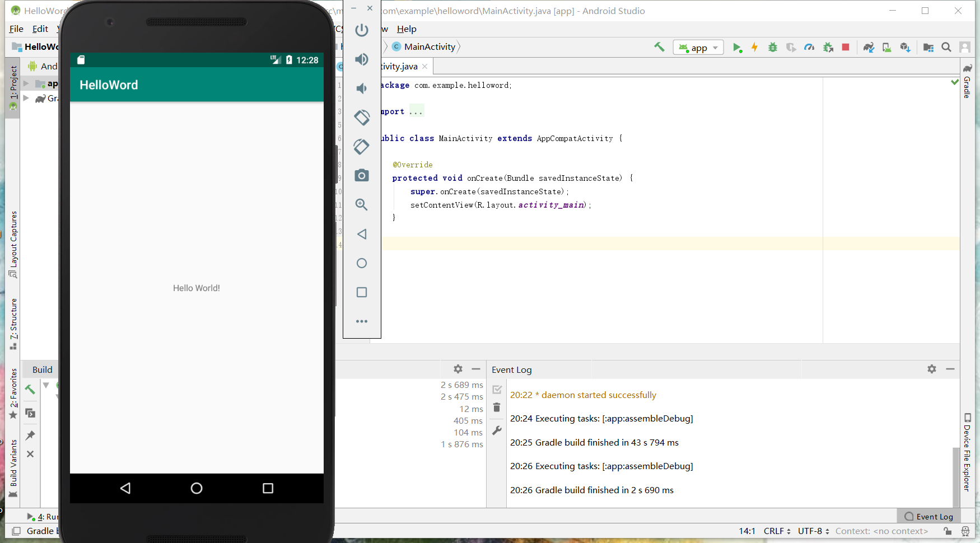Open the Layout Captures side tab
Screen dimensions: 980x543
pyautogui.click(x=13, y=245)
